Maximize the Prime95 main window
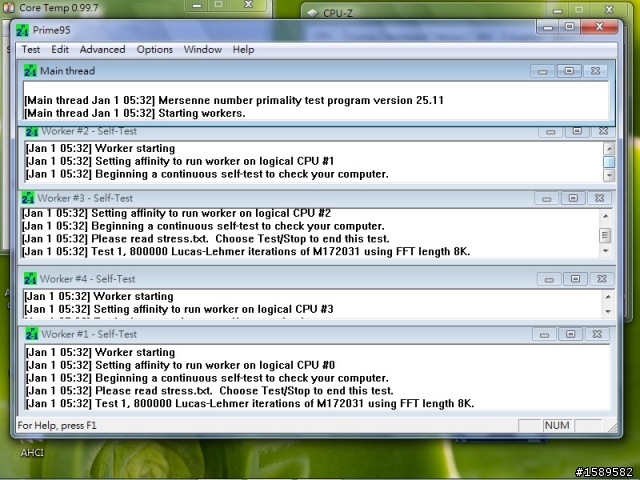The width and height of the screenshot is (640, 480). 569,27
